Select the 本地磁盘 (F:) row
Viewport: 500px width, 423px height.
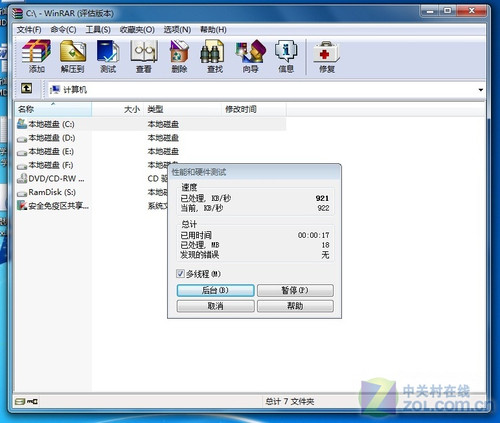tap(92, 165)
